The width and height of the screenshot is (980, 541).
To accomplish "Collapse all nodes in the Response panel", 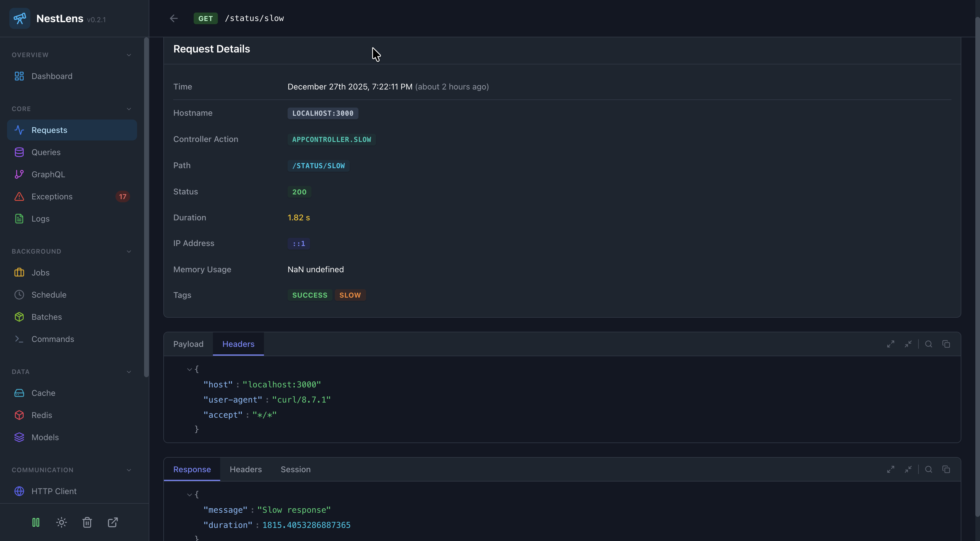I will pyautogui.click(x=908, y=470).
